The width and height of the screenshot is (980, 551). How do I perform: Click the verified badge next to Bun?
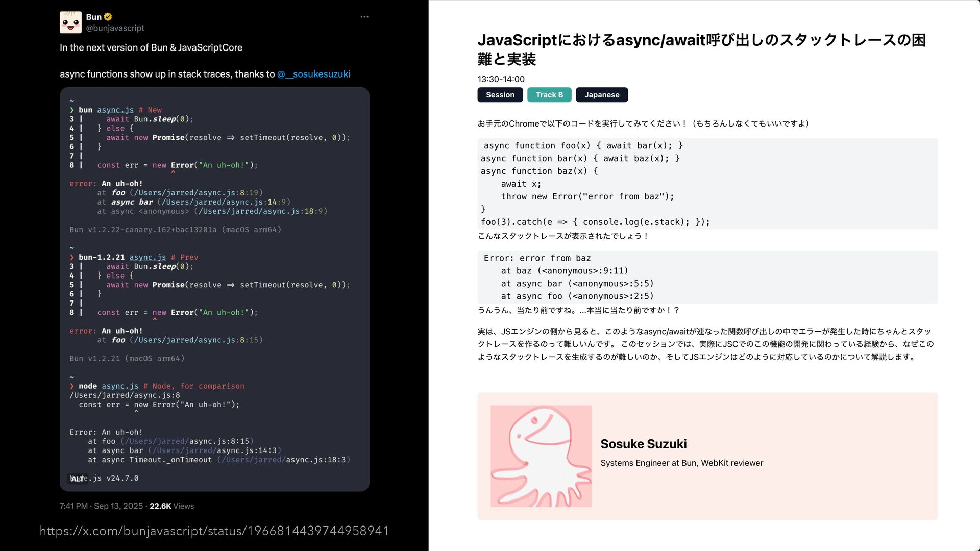(108, 17)
